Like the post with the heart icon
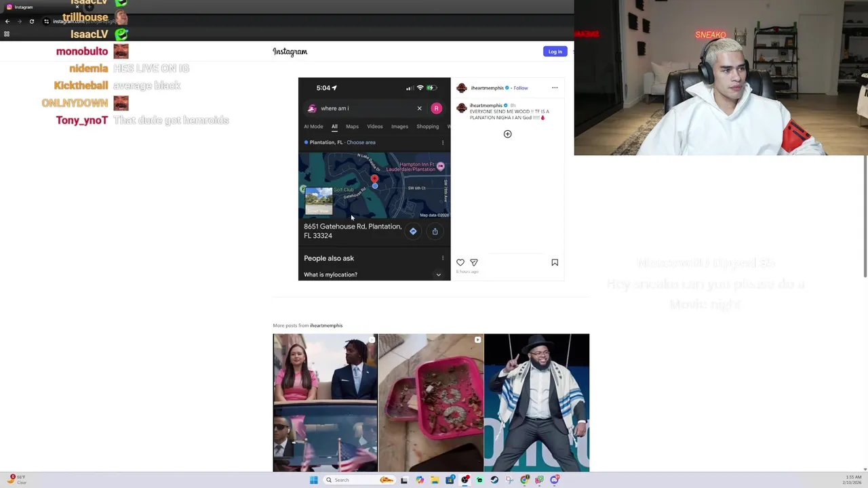 [460, 262]
